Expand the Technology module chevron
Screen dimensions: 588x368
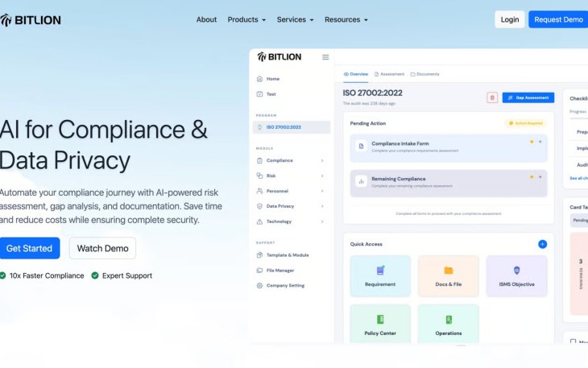pyautogui.click(x=322, y=222)
